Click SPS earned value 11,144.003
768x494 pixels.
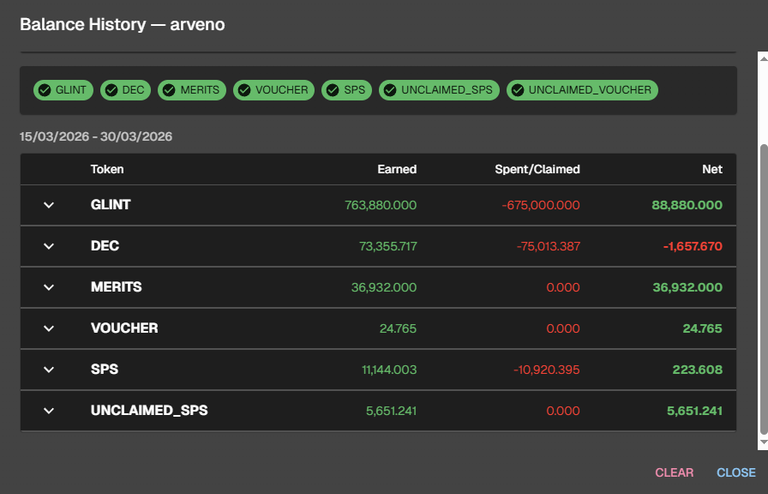[x=389, y=370]
